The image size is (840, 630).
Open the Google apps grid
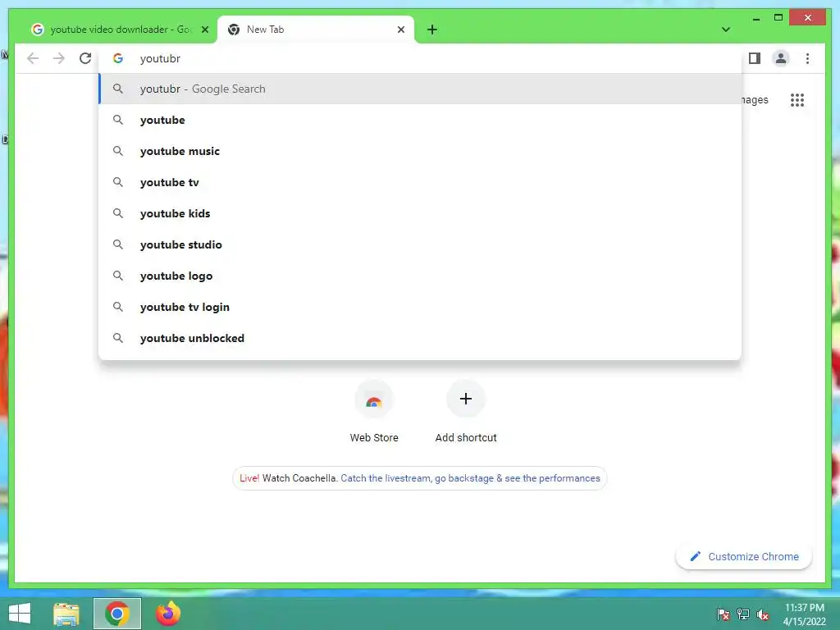point(797,99)
